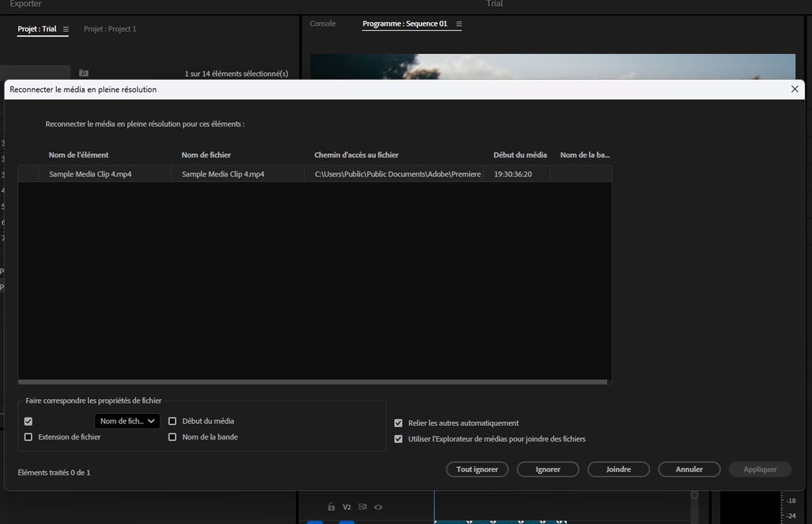Open the Projet : Trial panel menu icon
This screenshot has height=524, width=812.
coord(66,29)
